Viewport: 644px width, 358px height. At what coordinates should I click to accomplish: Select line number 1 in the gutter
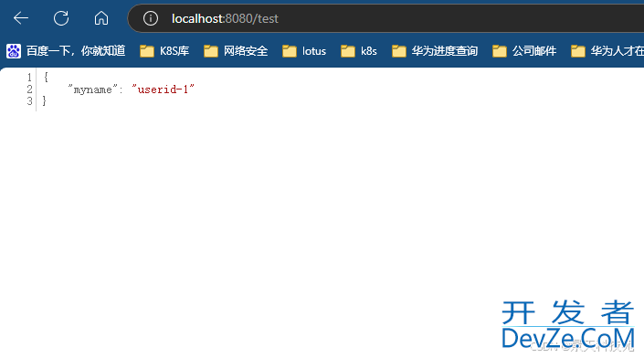29,78
